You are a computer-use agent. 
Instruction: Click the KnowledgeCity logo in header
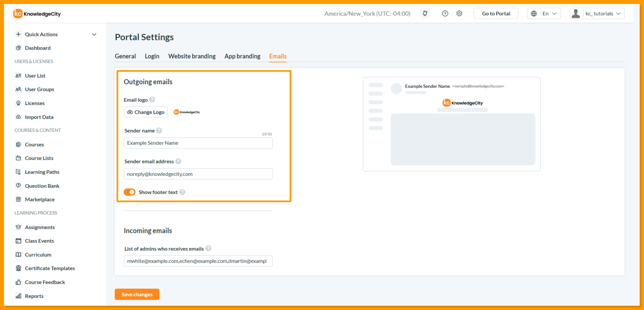tap(37, 14)
